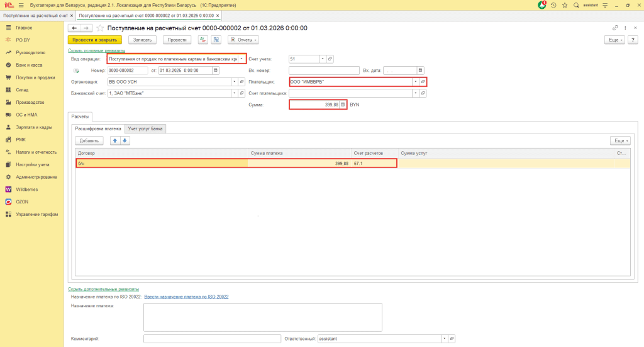Expand the Плательщик dropdown list
This screenshot has height=347, width=644.
(x=415, y=82)
